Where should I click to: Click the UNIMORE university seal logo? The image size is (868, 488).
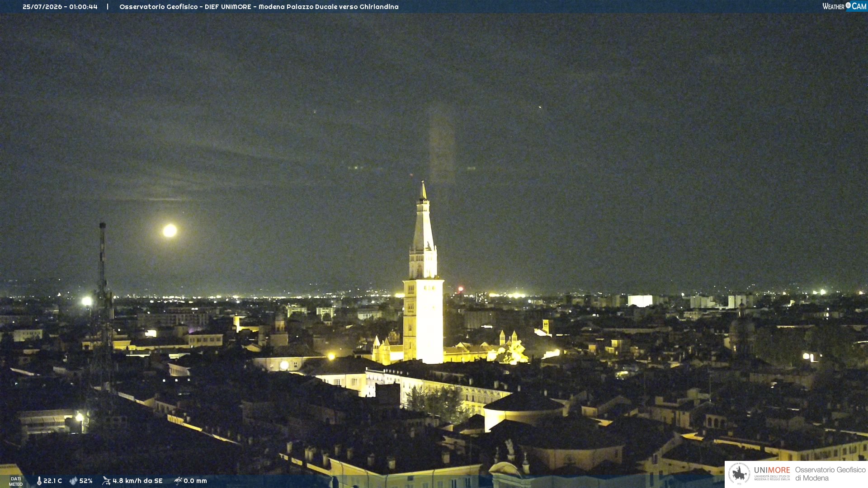(739, 474)
